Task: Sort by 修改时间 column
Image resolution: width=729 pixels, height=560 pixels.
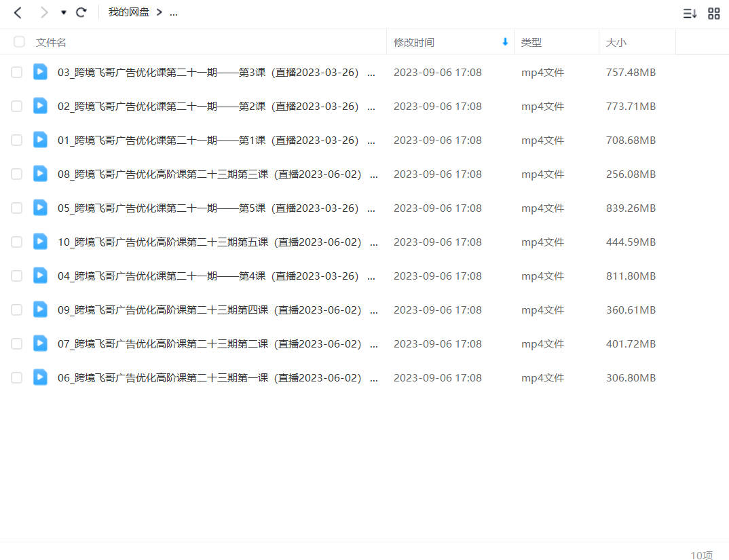Action: [x=414, y=42]
